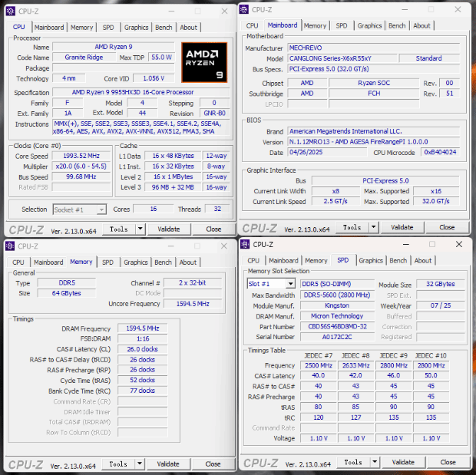
Task: Open the Graphics tab in the Mainboard window
Action: pos(369,26)
